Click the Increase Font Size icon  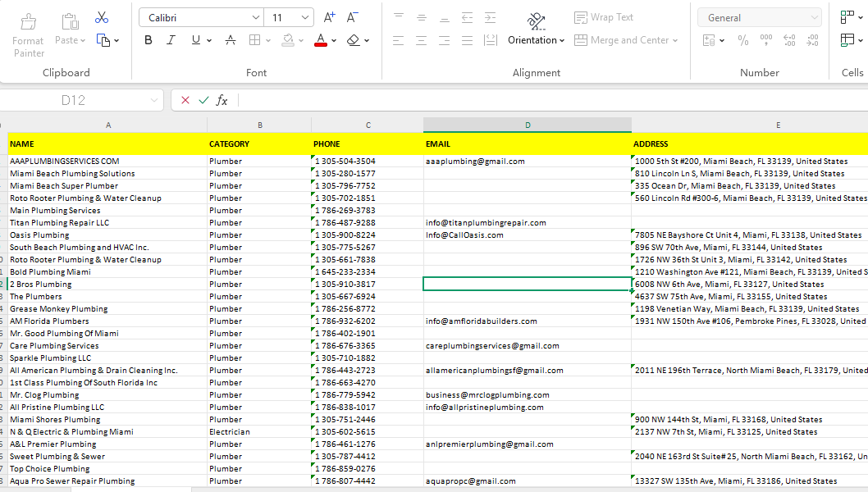(329, 17)
